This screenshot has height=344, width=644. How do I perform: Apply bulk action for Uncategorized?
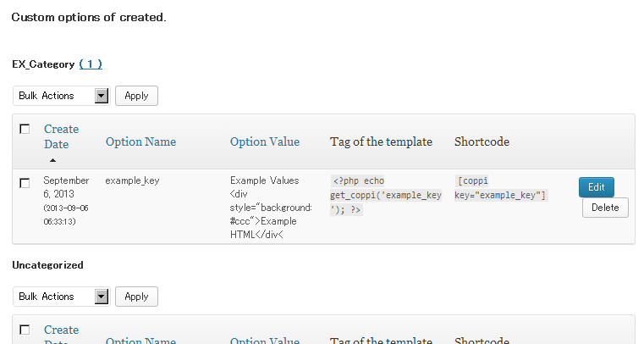[136, 297]
